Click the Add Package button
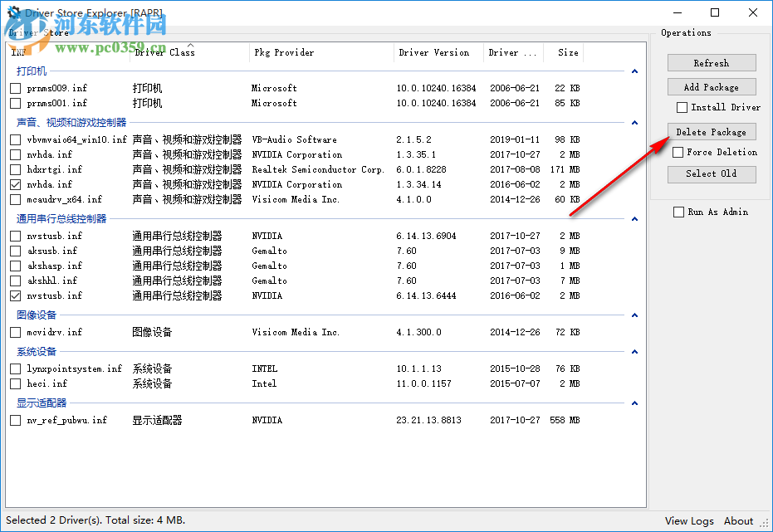This screenshot has height=532, width=773. [x=711, y=86]
